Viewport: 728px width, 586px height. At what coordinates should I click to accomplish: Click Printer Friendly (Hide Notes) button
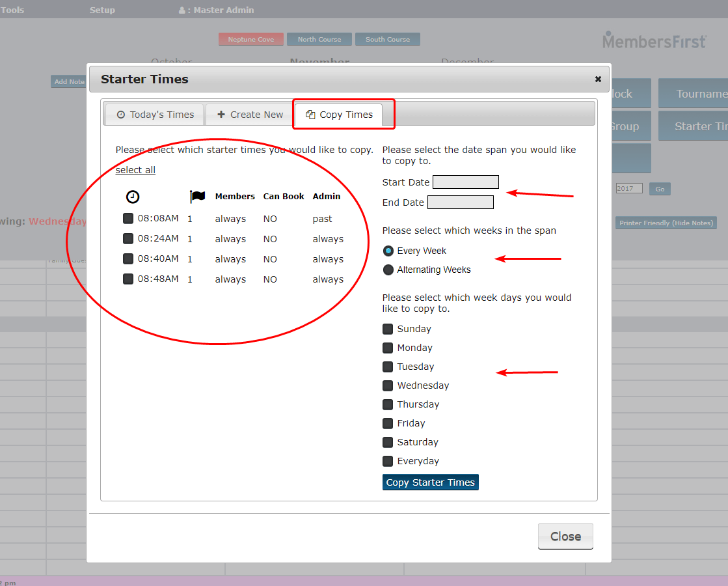pos(666,223)
